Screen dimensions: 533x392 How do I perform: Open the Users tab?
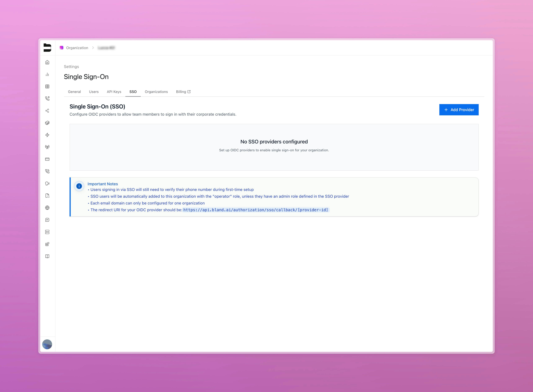coord(94,92)
